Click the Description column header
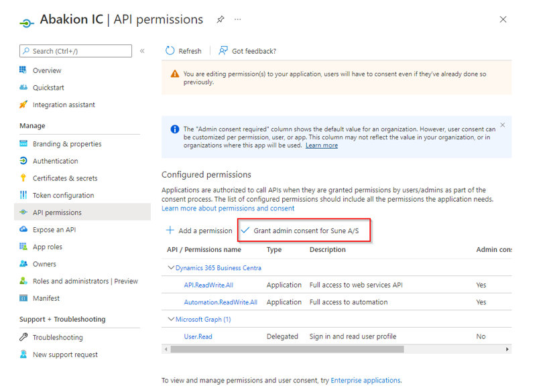Image resolution: width=549 pixels, height=392 pixels. 327,249
